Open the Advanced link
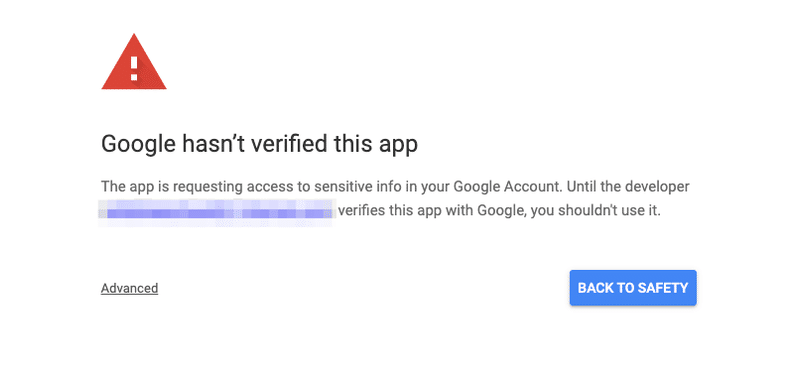 tap(130, 288)
